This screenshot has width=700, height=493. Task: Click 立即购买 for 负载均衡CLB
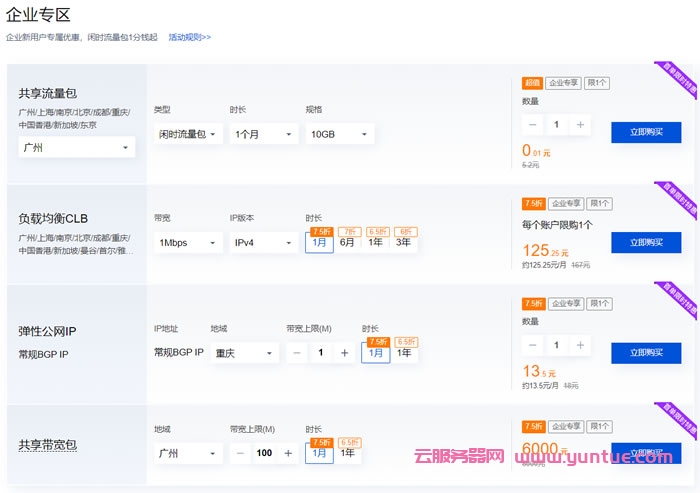[x=645, y=242]
